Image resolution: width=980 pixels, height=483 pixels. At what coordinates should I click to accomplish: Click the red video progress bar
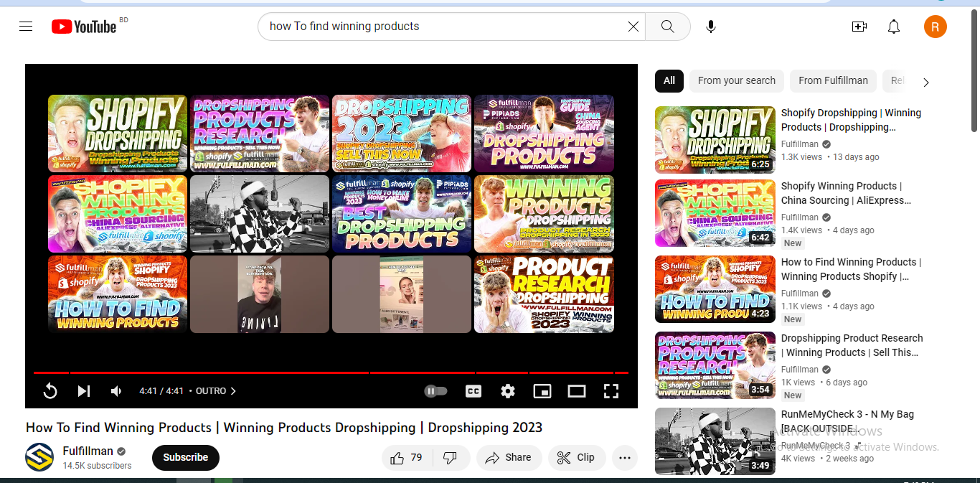[331, 372]
